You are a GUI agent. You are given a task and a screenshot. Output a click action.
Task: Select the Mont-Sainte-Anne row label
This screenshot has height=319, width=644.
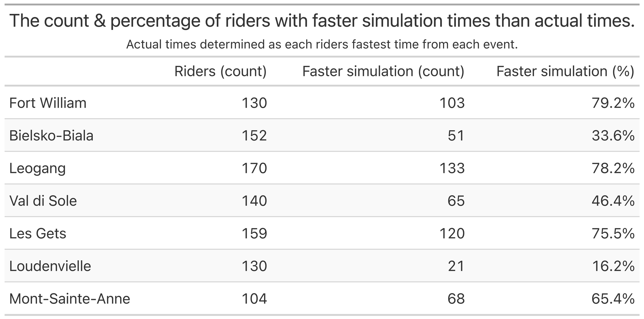(70, 299)
